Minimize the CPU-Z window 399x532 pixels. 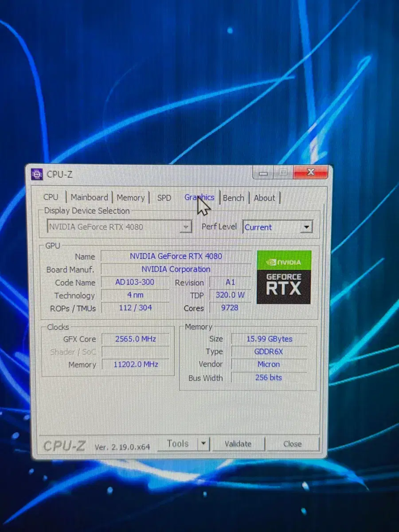pyautogui.click(x=263, y=173)
